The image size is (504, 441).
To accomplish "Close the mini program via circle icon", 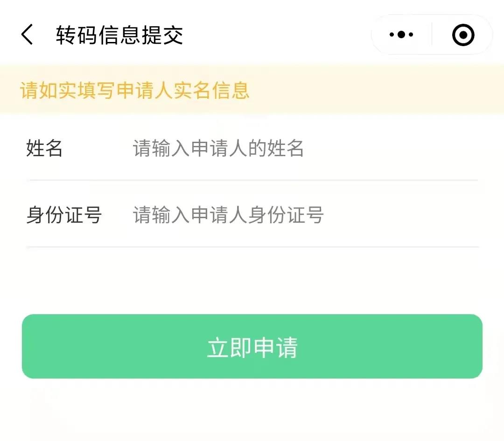I will pos(463,35).
